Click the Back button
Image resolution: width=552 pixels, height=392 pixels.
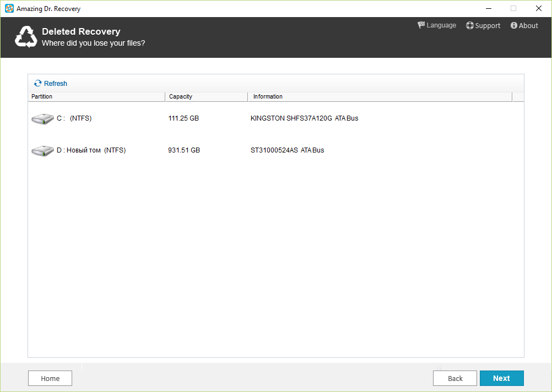(x=455, y=378)
